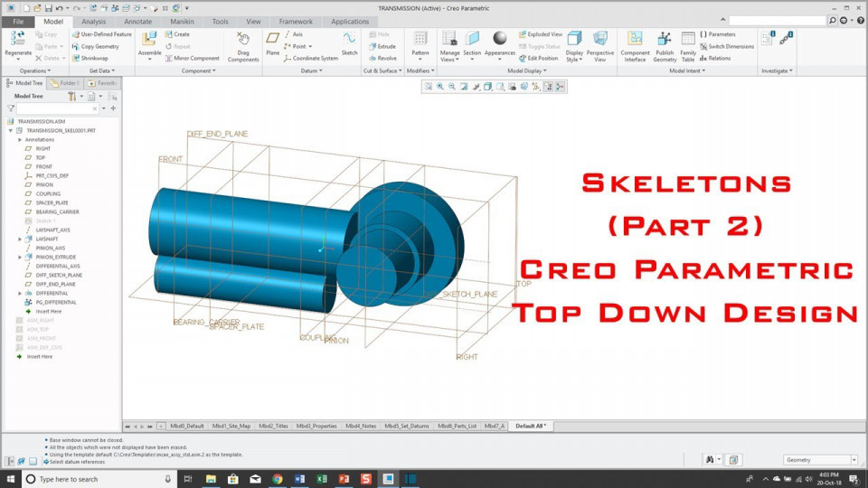
Task: Click the Regenerate icon
Action: coord(18,38)
